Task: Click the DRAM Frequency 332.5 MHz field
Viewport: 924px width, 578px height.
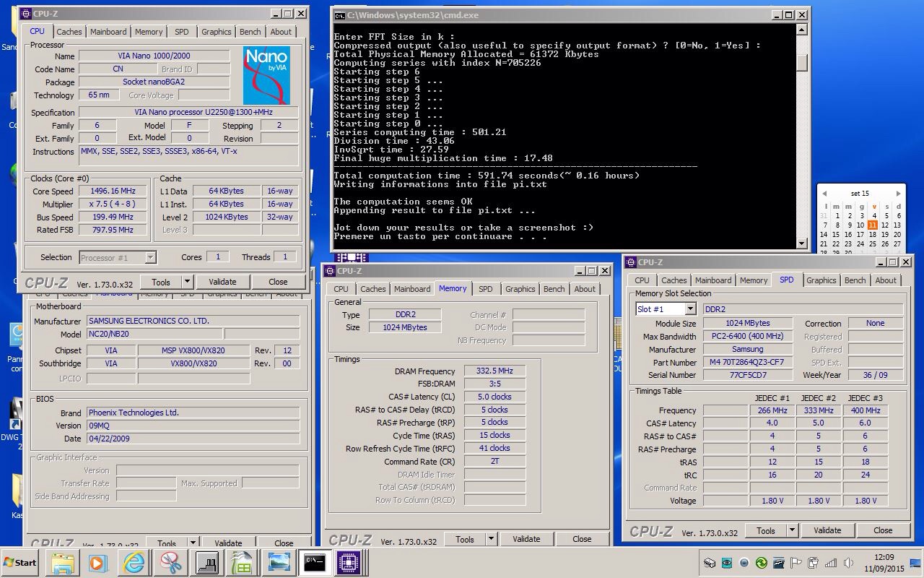Action: pos(494,371)
